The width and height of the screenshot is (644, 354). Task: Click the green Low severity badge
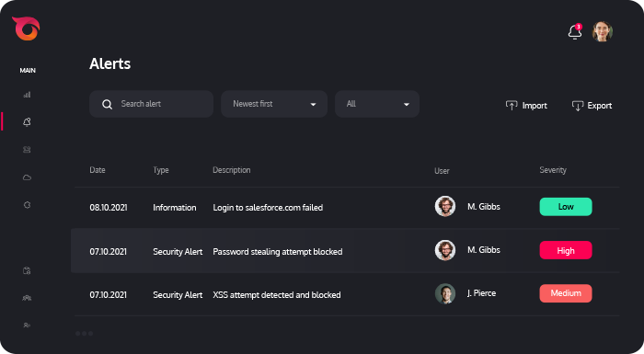(x=566, y=207)
